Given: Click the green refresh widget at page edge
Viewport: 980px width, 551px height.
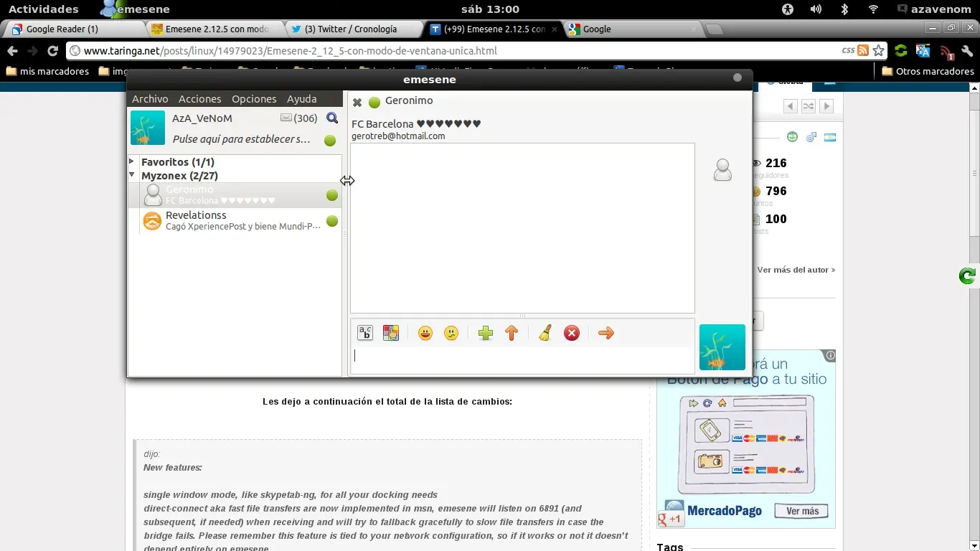Looking at the screenshot, I should pos(968,275).
